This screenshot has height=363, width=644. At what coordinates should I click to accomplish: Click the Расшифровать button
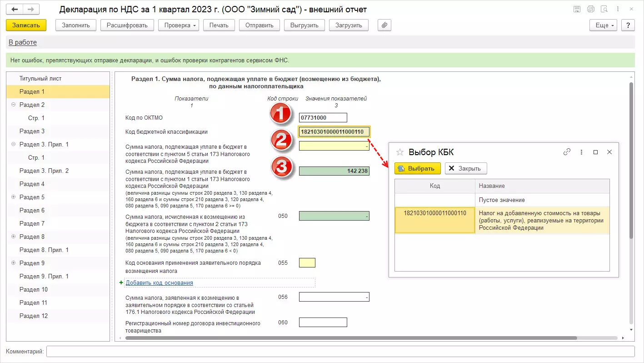coord(127,25)
